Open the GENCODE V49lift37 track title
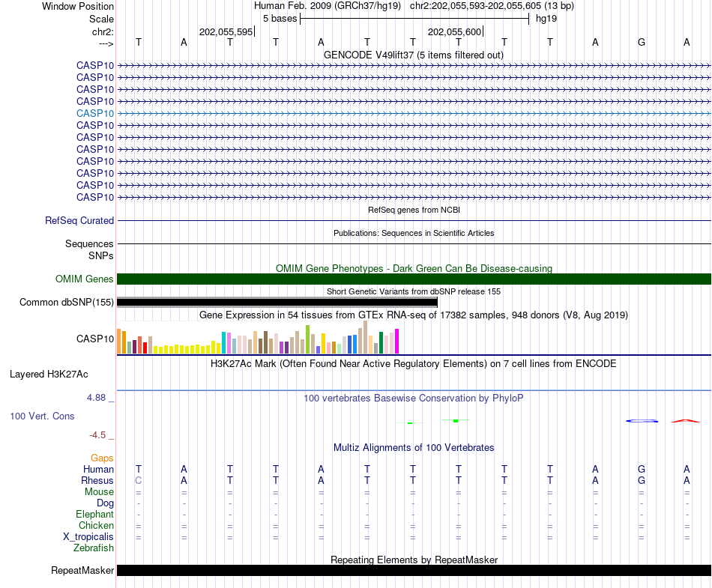The image size is (712, 588). click(x=413, y=55)
